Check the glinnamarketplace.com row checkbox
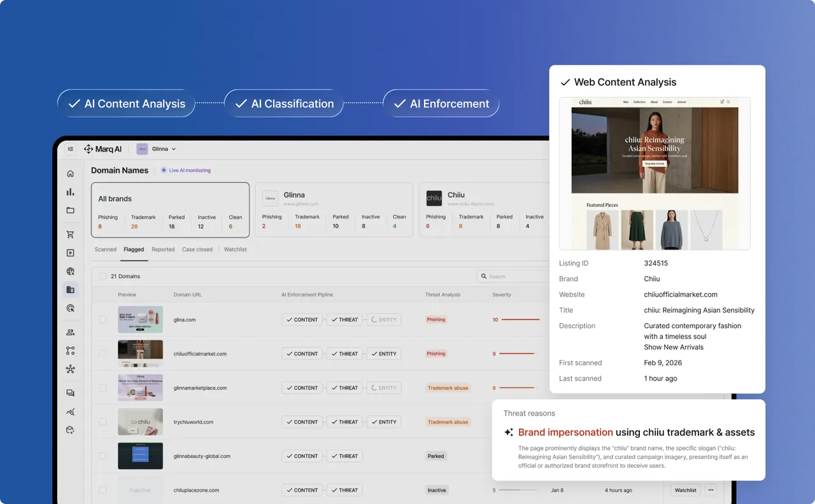The height and width of the screenshot is (504, 815). point(103,388)
